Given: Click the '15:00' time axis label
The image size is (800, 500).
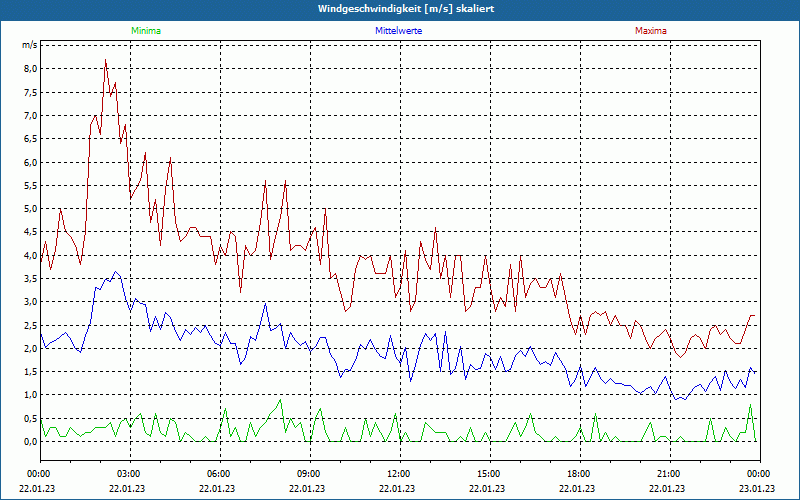Looking at the screenshot, I should [487, 474].
